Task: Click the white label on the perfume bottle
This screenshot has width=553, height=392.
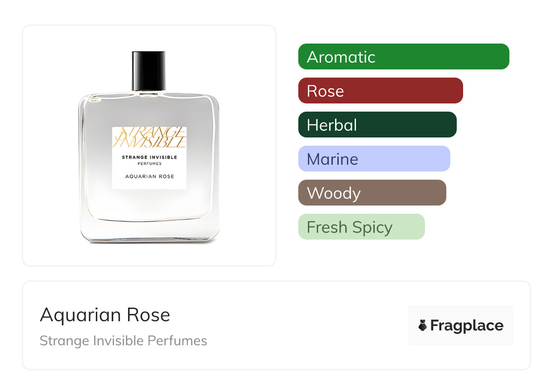Action: (x=149, y=158)
